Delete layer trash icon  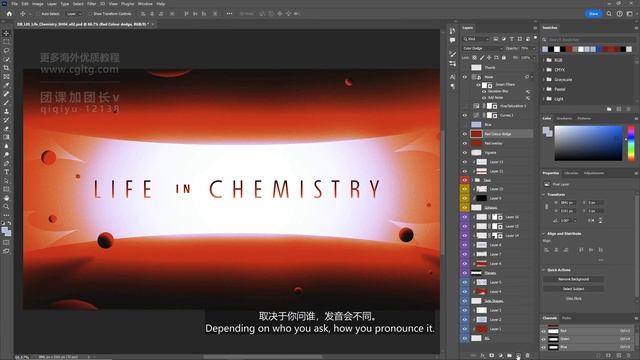(527, 356)
